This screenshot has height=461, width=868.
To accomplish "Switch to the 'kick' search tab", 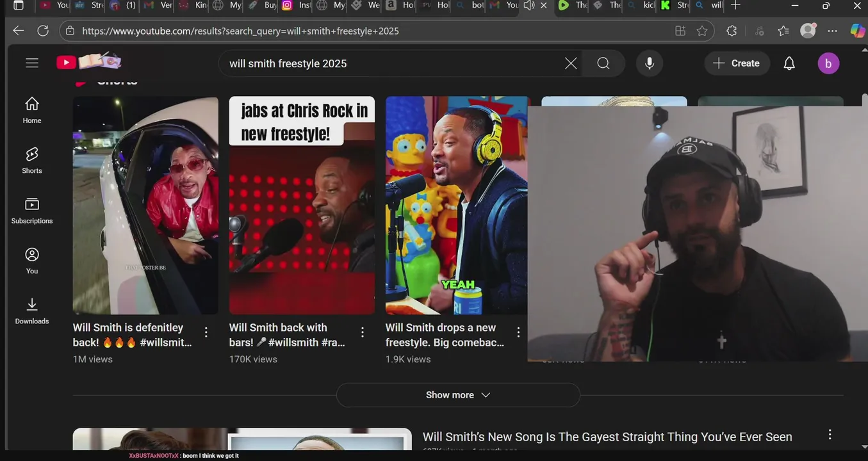I will click(640, 5).
